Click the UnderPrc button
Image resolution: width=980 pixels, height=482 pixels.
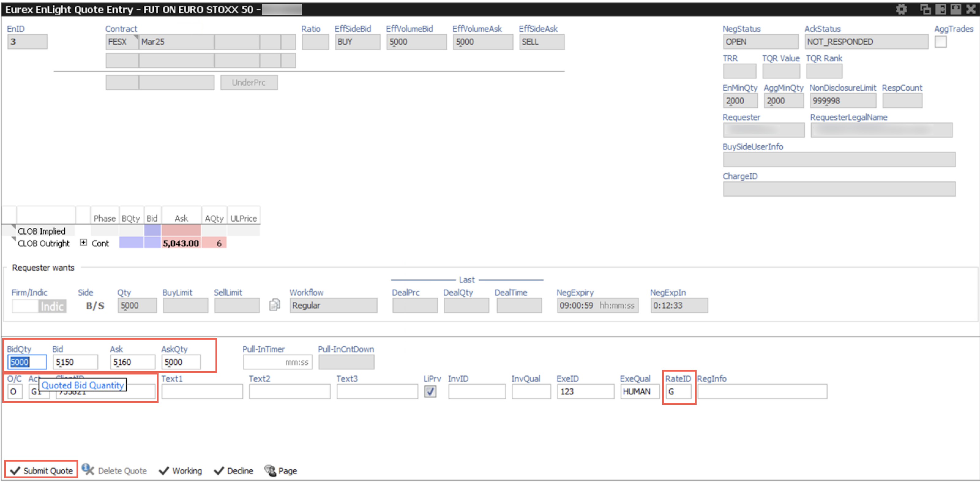249,82
